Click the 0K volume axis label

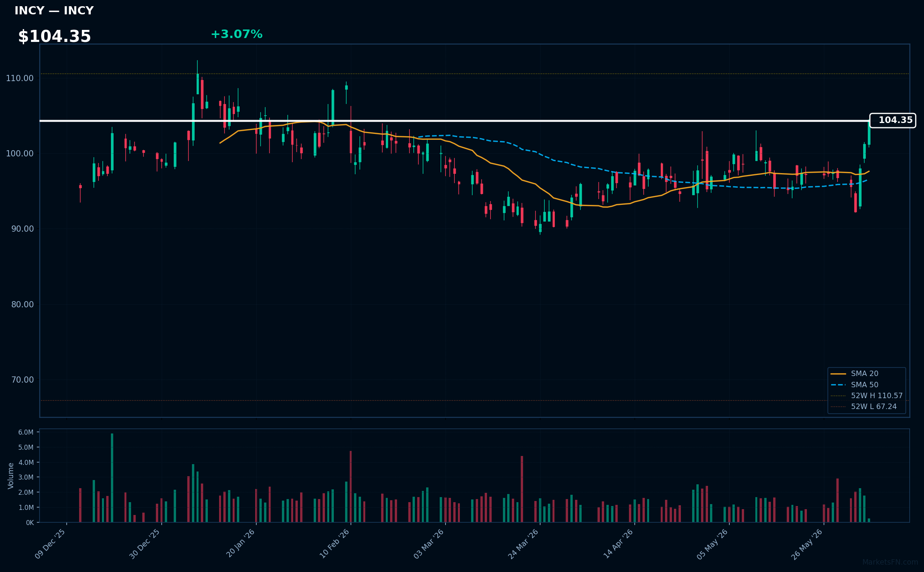30,523
